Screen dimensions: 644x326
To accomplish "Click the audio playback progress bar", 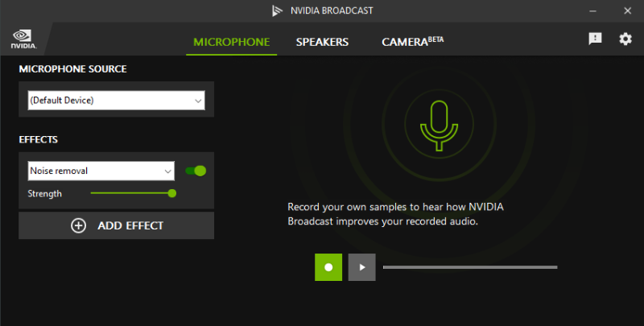I will coord(470,267).
